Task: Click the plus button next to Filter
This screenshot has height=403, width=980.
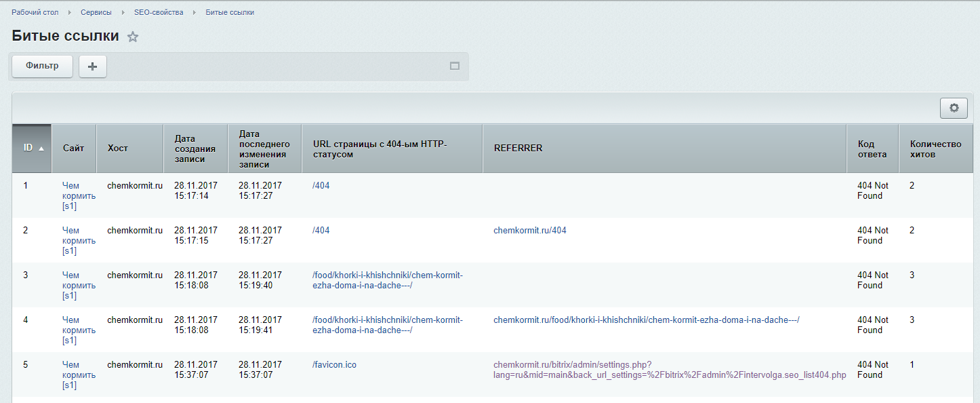Action: [x=93, y=66]
